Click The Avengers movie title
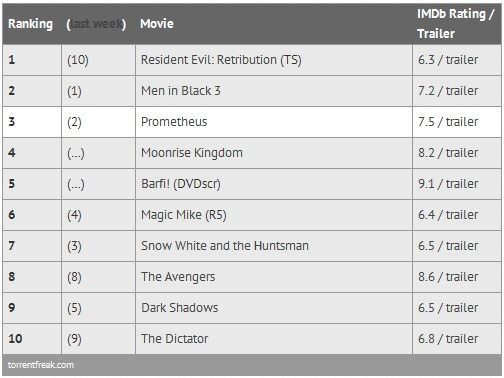This screenshot has height=378, width=504. 178,277
